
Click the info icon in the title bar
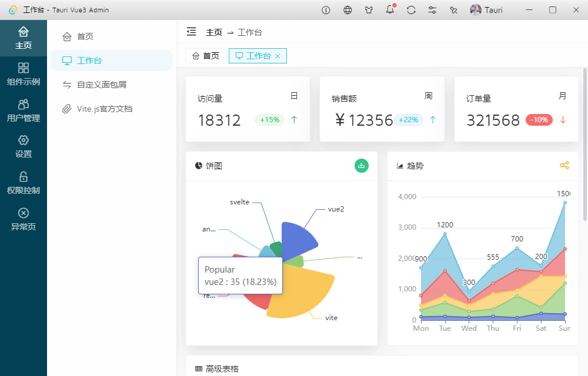pyautogui.click(x=326, y=10)
